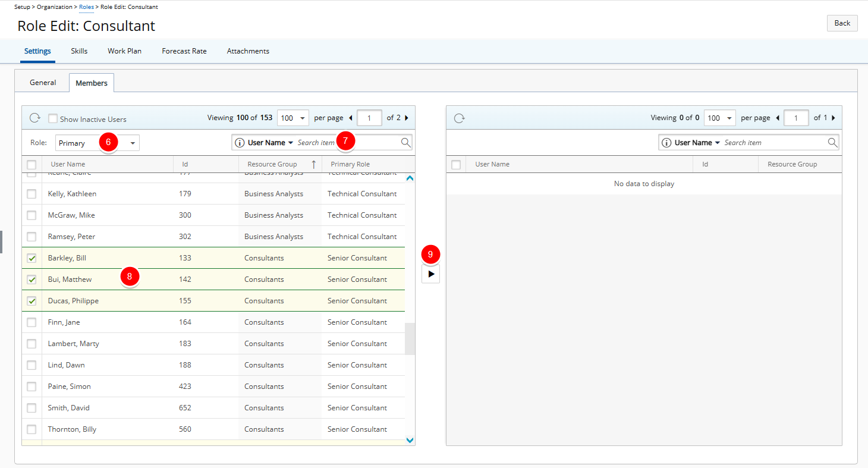Uncheck Bui, Matthew
Viewport: 868px width, 468px height.
32,279
